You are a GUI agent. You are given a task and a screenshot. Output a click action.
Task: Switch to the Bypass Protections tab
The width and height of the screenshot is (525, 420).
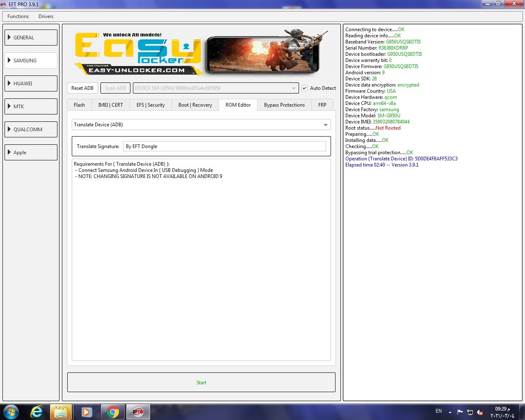[284, 105]
